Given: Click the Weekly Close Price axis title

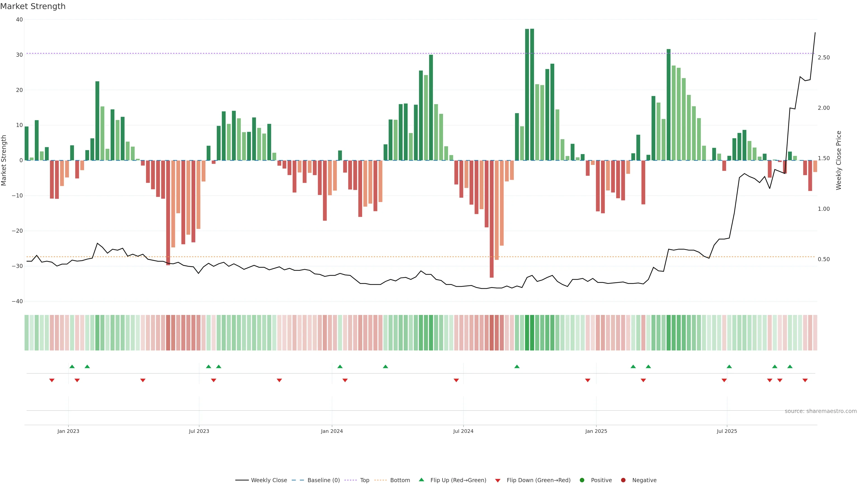Looking at the screenshot, I should [839, 160].
